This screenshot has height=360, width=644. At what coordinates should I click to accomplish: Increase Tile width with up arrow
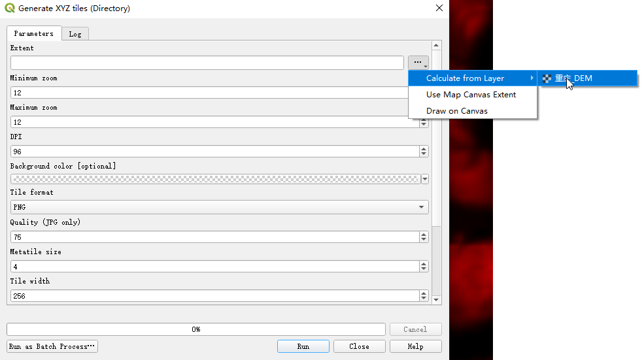(424, 293)
